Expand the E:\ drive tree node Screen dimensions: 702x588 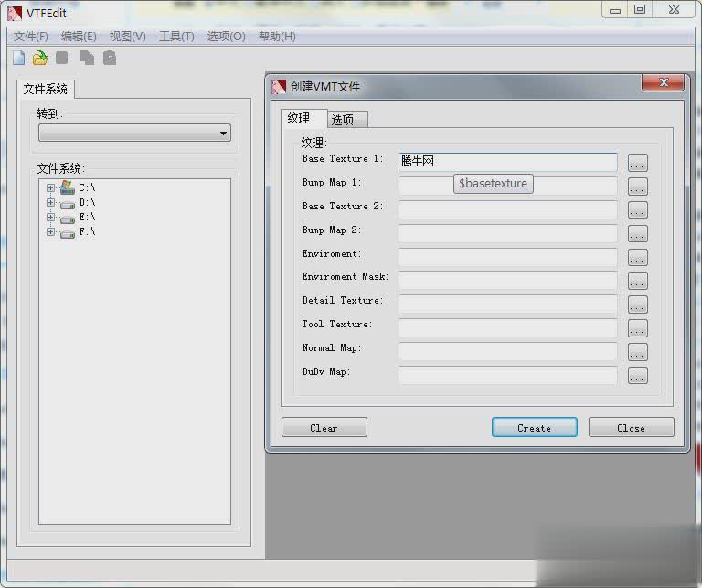50,218
